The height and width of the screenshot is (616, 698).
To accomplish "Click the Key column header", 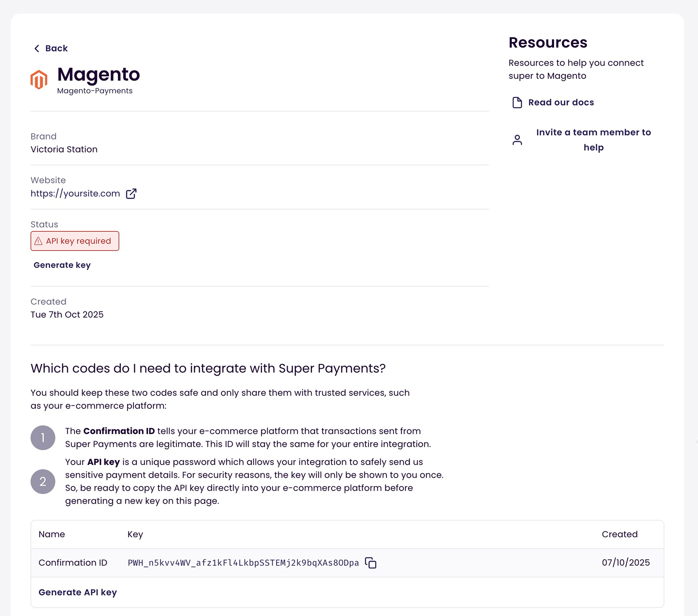I will [x=135, y=534].
